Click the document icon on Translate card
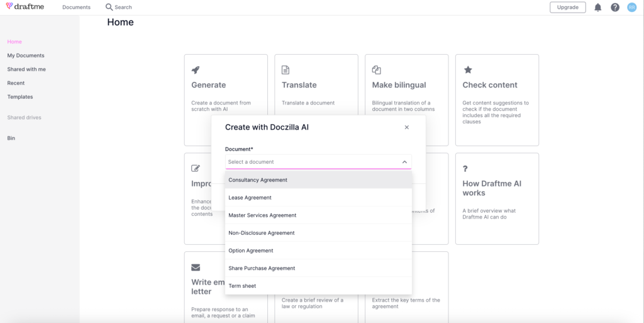The image size is (644, 323). [286, 70]
